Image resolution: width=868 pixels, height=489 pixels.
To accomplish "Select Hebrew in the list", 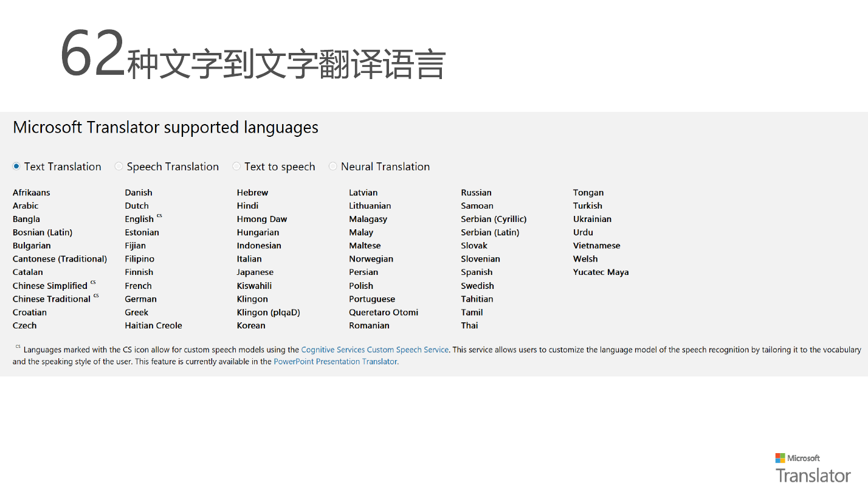I will click(252, 192).
